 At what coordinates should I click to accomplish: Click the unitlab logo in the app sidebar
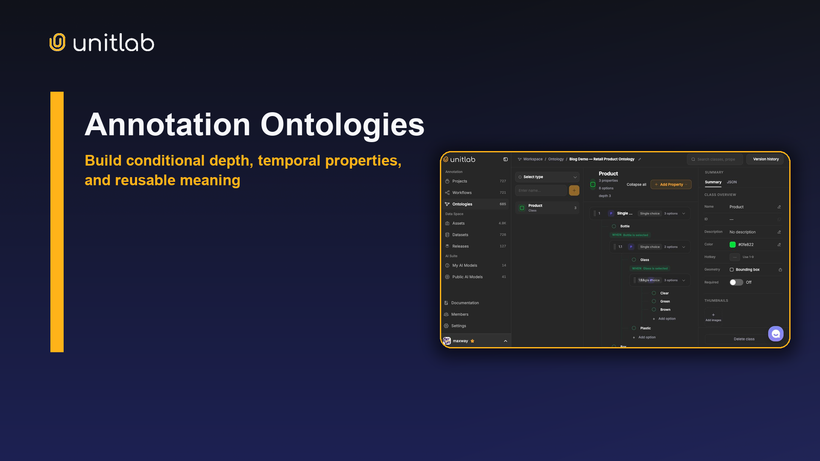(x=460, y=159)
